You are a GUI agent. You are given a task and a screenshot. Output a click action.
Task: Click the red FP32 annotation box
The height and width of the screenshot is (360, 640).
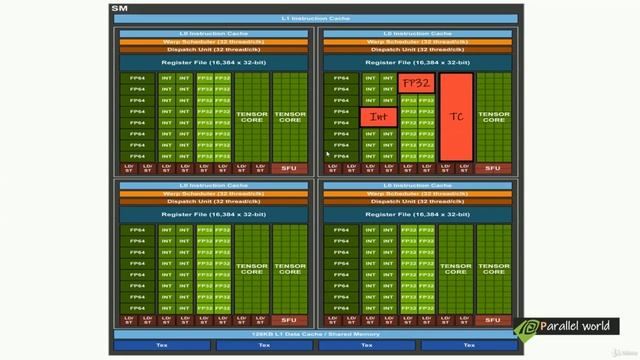tap(416, 83)
